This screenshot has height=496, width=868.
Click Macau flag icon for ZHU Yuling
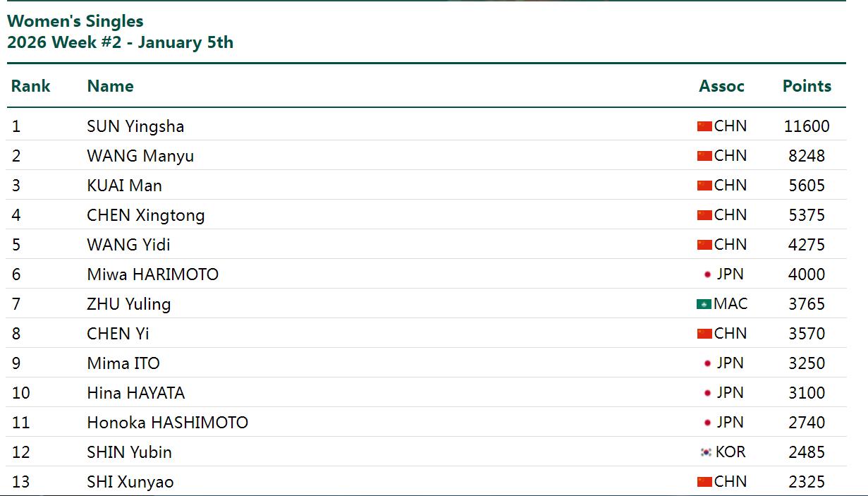click(x=704, y=304)
